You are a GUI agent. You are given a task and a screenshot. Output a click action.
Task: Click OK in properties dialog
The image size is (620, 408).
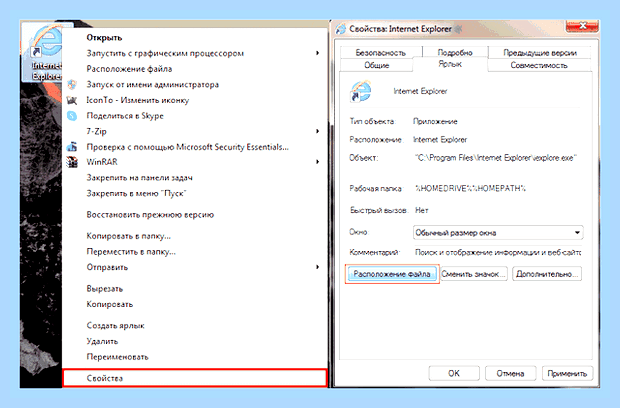pyautogui.click(x=454, y=373)
